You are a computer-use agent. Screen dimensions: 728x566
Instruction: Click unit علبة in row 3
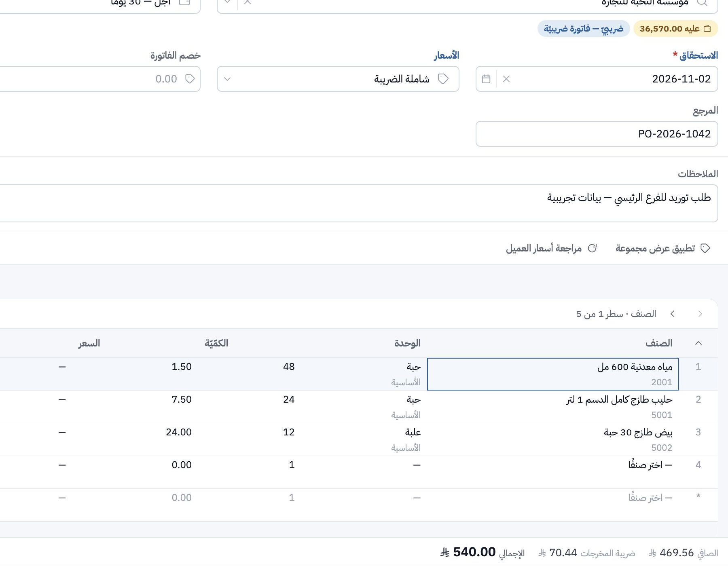(x=413, y=432)
